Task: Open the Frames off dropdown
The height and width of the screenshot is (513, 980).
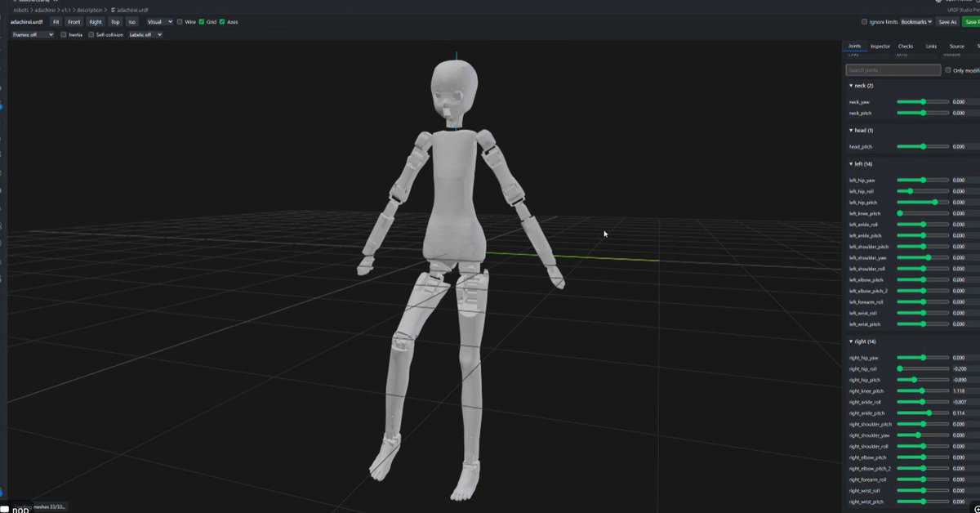Action: click(33, 35)
